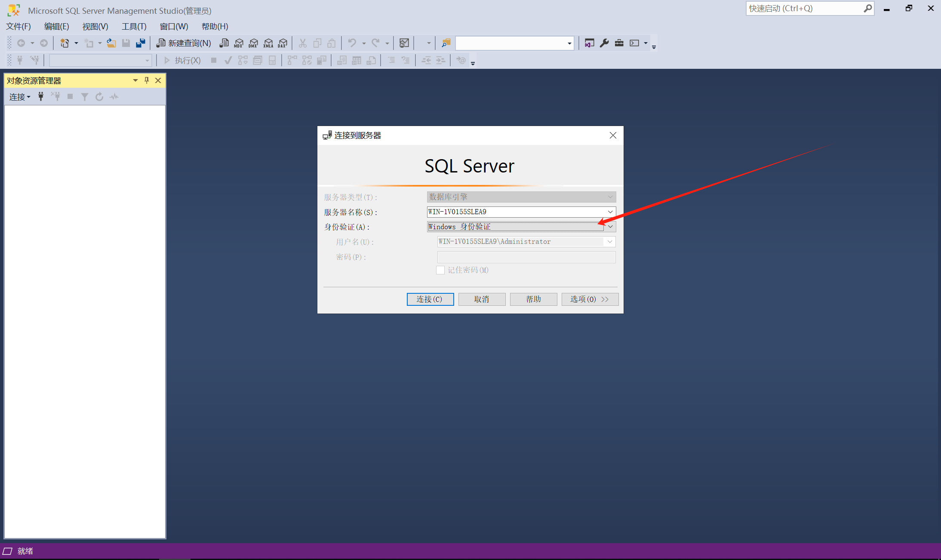Click the Save All toolbar icon
941x560 pixels.
140,43
